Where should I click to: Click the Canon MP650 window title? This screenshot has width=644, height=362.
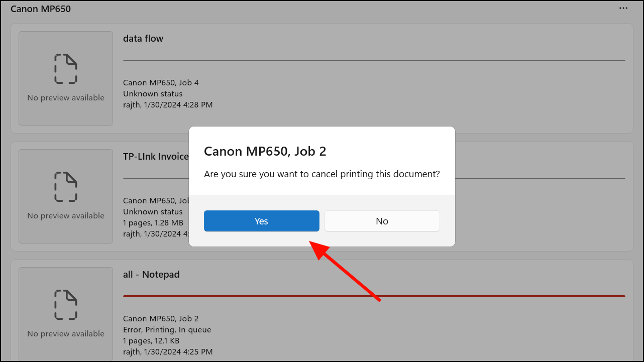41,9
